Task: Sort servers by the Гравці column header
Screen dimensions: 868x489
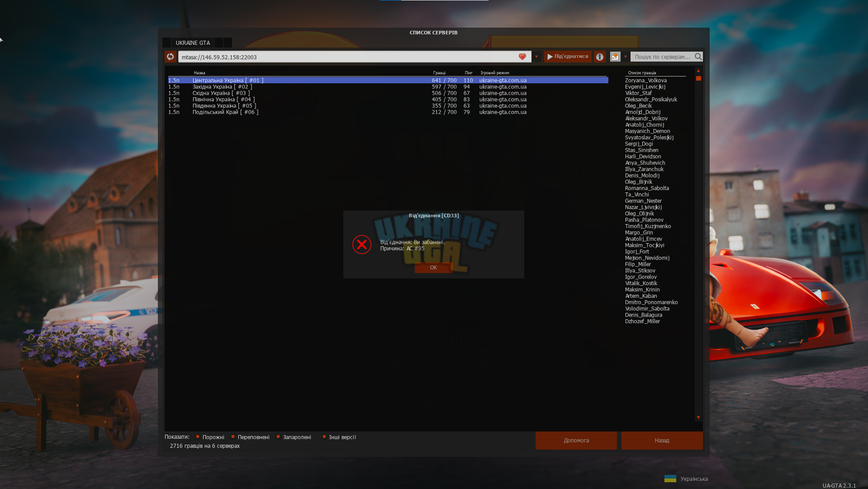Action: (439, 73)
